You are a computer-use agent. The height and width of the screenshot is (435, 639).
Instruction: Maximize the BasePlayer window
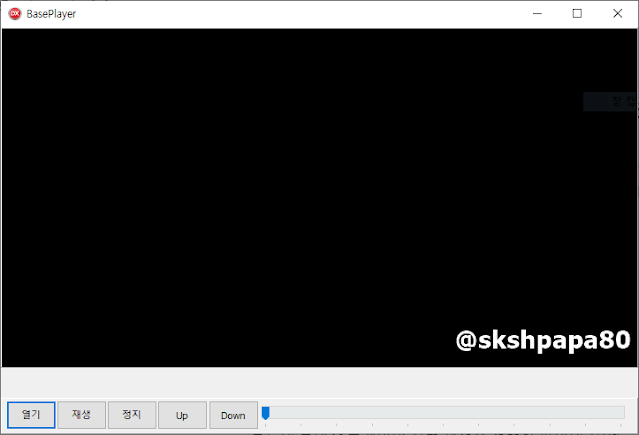pos(577,14)
